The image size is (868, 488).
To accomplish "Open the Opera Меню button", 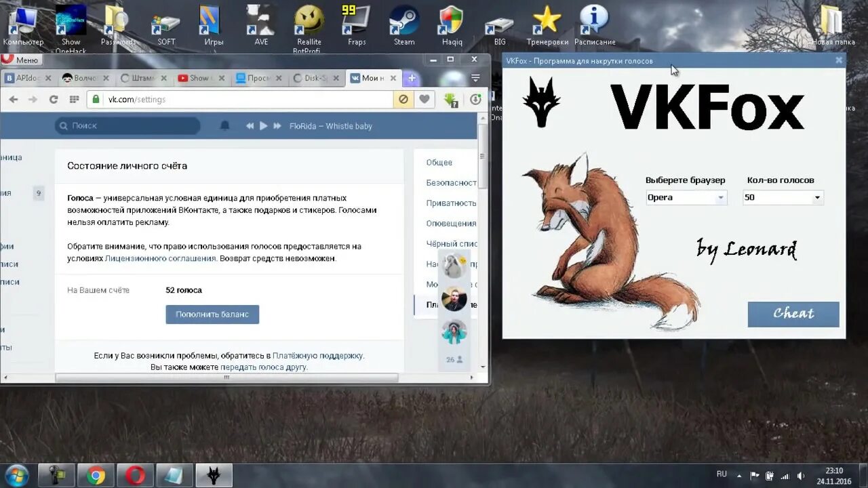I will (22, 60).
